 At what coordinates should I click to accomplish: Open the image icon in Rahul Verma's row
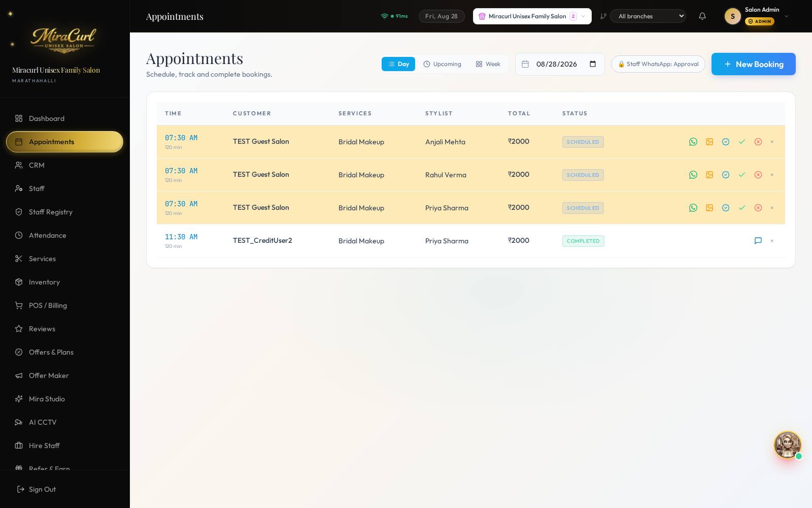point(709,175)
